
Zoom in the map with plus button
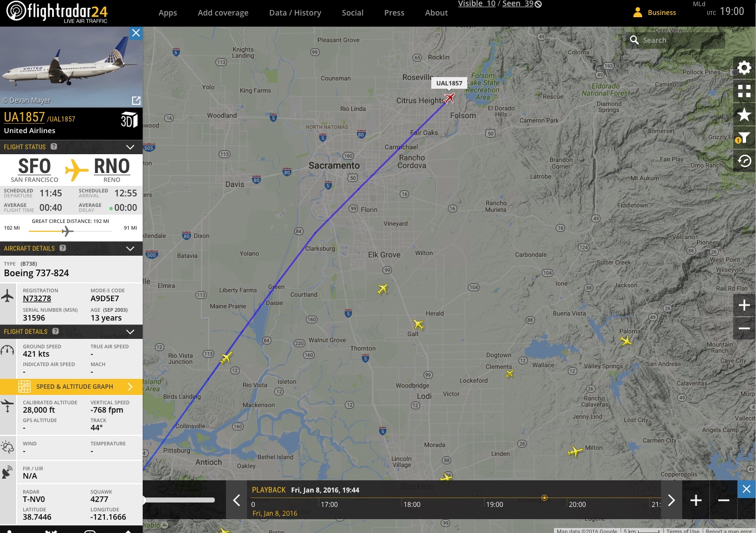coord(744,305)
